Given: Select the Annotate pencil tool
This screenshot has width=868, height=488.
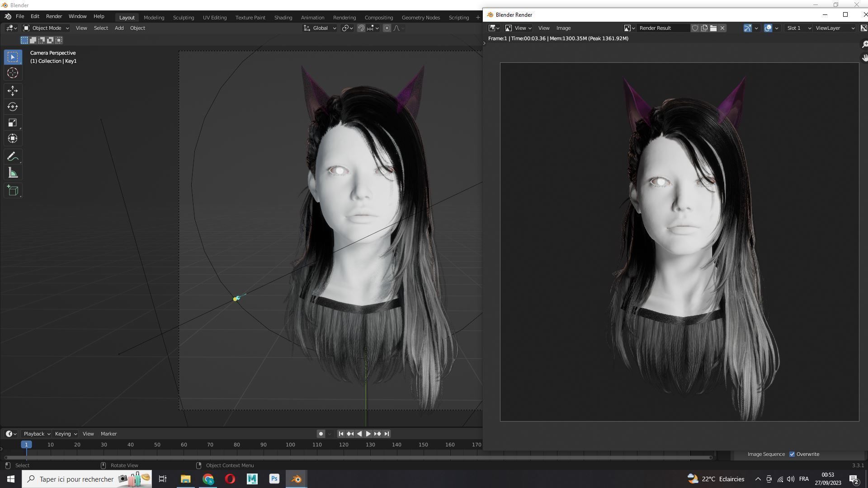Looking at the screenshot, I should click(x=13, y=157).
